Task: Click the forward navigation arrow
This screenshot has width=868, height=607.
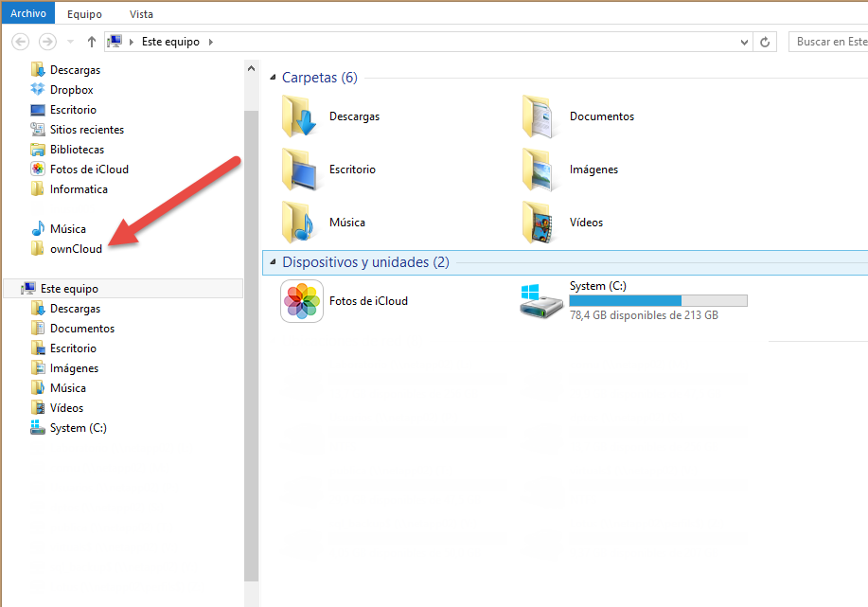Action: click(x=47, y=42)
